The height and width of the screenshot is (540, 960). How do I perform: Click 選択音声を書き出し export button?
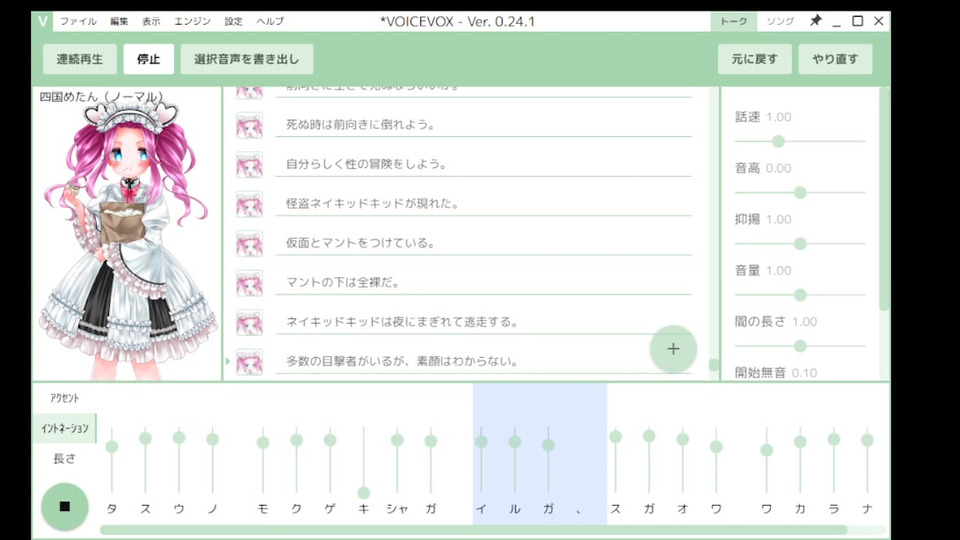(247, 59)
